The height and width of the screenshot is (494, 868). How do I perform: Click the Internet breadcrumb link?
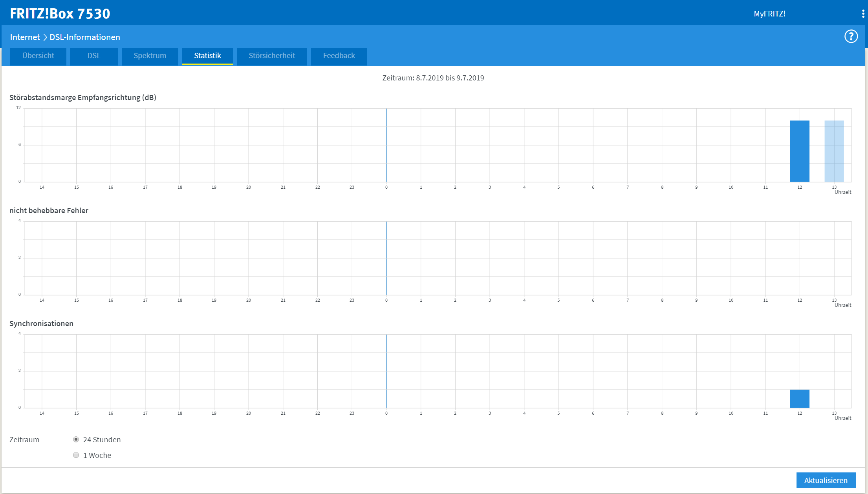[x=25, y=37]
